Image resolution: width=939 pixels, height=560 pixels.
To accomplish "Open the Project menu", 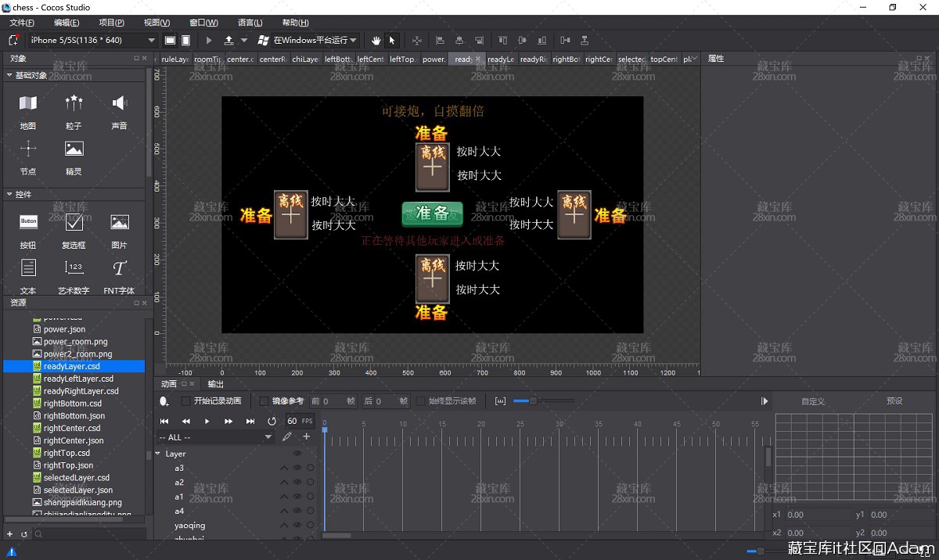I will [x=111, y=23].
